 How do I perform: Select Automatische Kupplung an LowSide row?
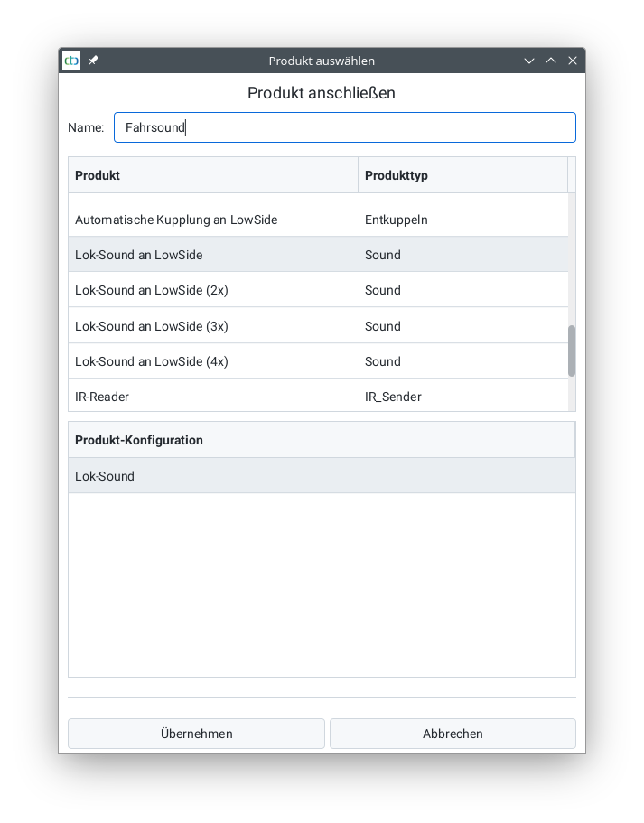pos(176,220)
